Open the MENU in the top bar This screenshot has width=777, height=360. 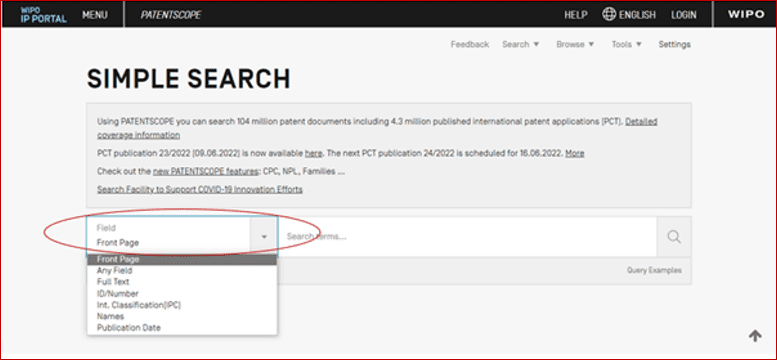95,15
